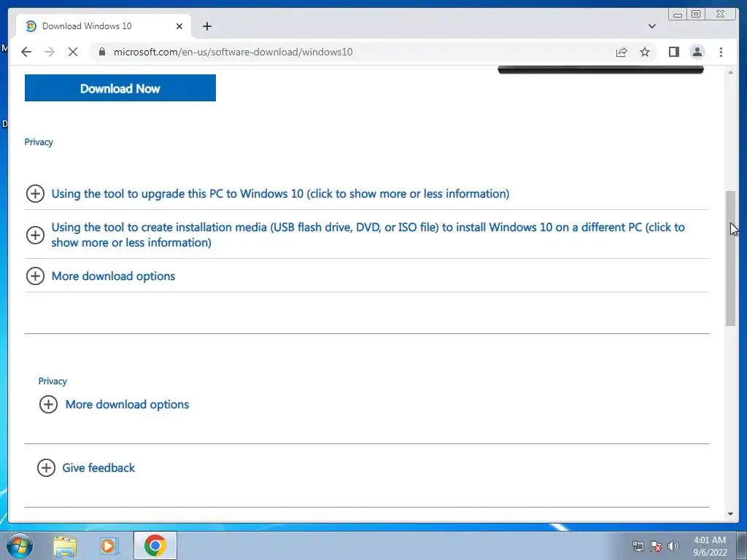Close the Download Windows 10 tab
747x560 pixels.
click(x=179, y=26)
